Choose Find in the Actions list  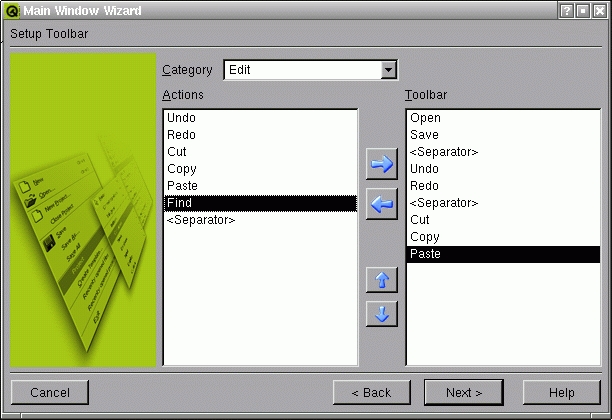pyautogui.click(x=180, y=203)
